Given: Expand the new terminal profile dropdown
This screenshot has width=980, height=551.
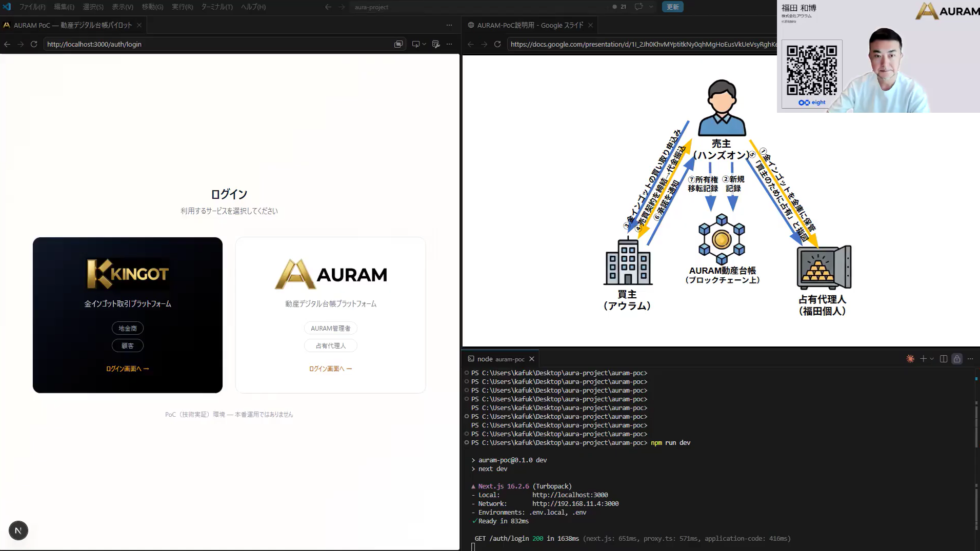Looking at the screenshot, I should (x=932, y=359).
